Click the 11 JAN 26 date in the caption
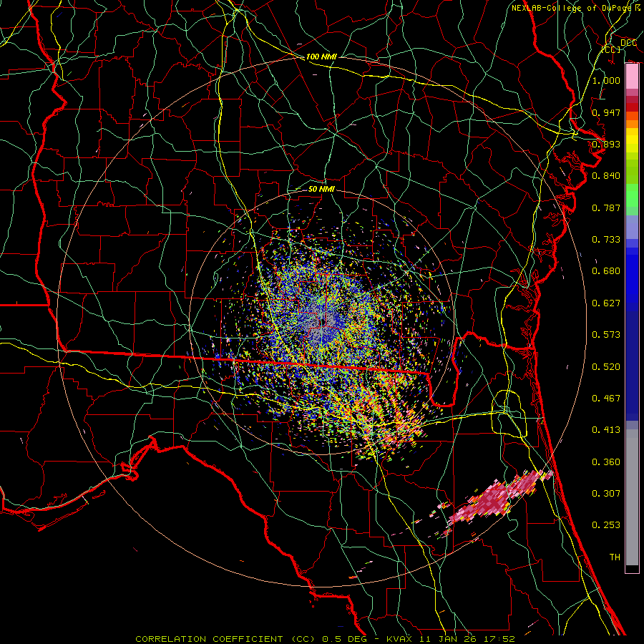This screenshot has width=644, height=644. (449, 639)
